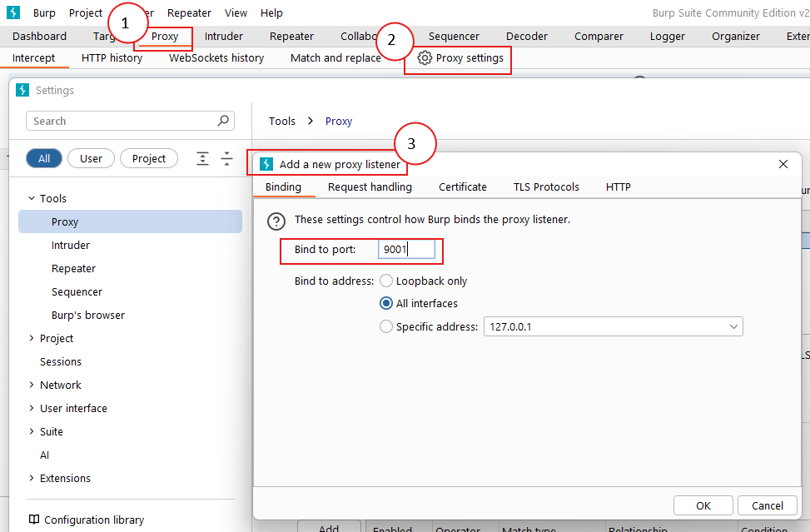This screenshot has height=532, width=810.
Task: Expand the Extensions tree section
Action: click(x=32, y=478)
